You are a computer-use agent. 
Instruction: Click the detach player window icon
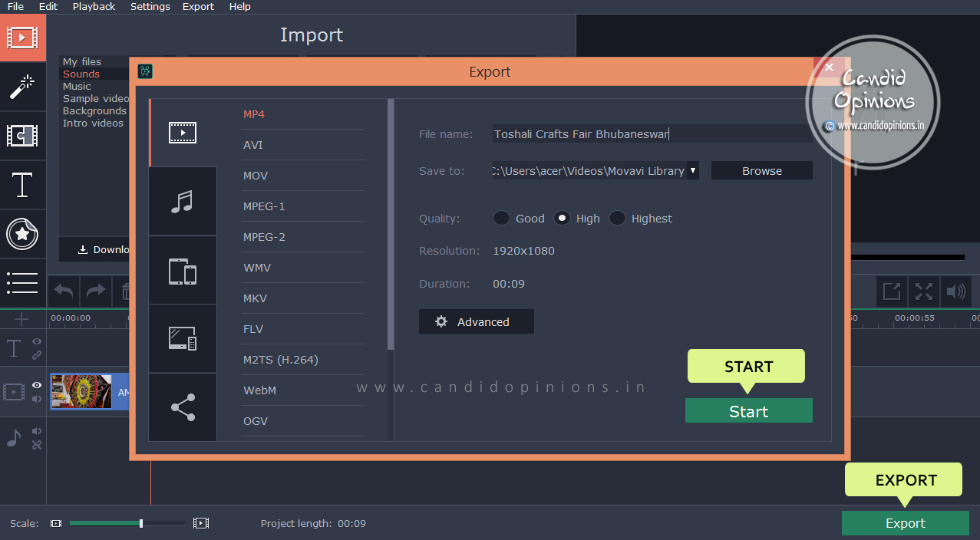(x=892, y=291)
